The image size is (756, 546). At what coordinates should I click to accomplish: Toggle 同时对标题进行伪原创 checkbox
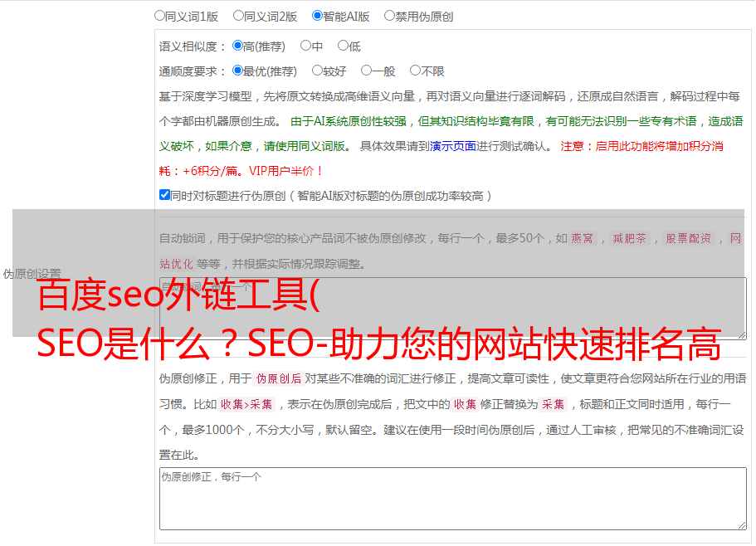tap(164, 195)
